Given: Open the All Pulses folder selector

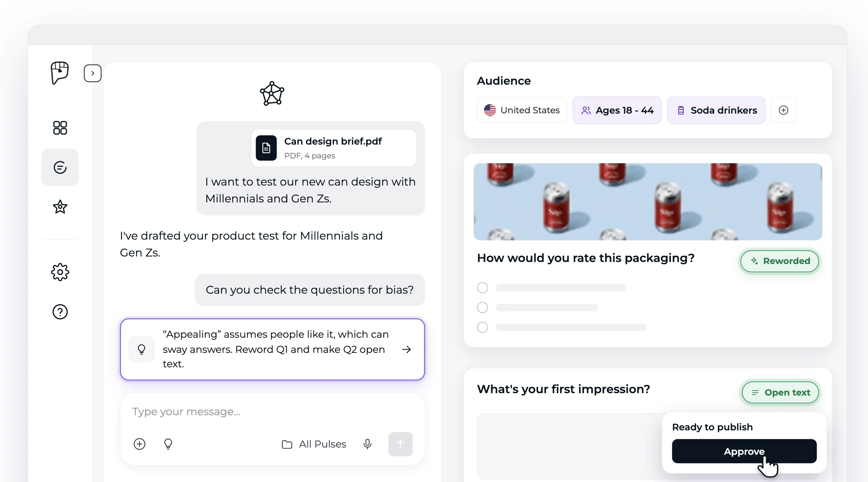Looking at the screenshot, I should point(314,444).
